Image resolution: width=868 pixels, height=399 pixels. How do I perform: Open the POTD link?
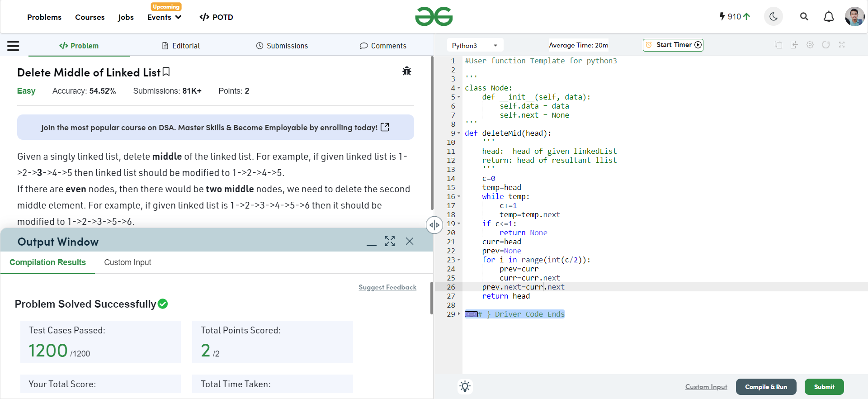point(216,17)
